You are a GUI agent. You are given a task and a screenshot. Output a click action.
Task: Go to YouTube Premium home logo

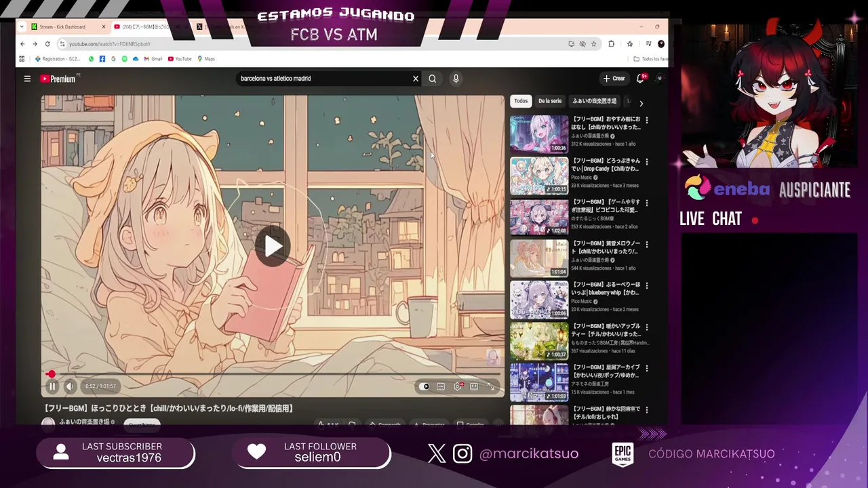pos(58,79)
